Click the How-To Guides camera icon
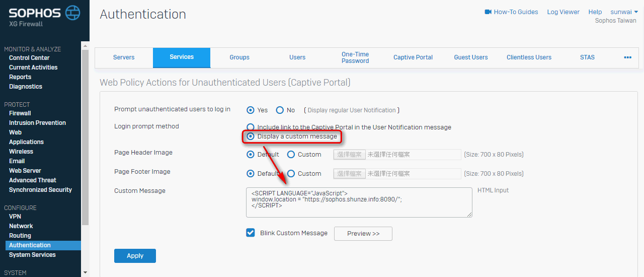The image size is (644, 277). 488,12
